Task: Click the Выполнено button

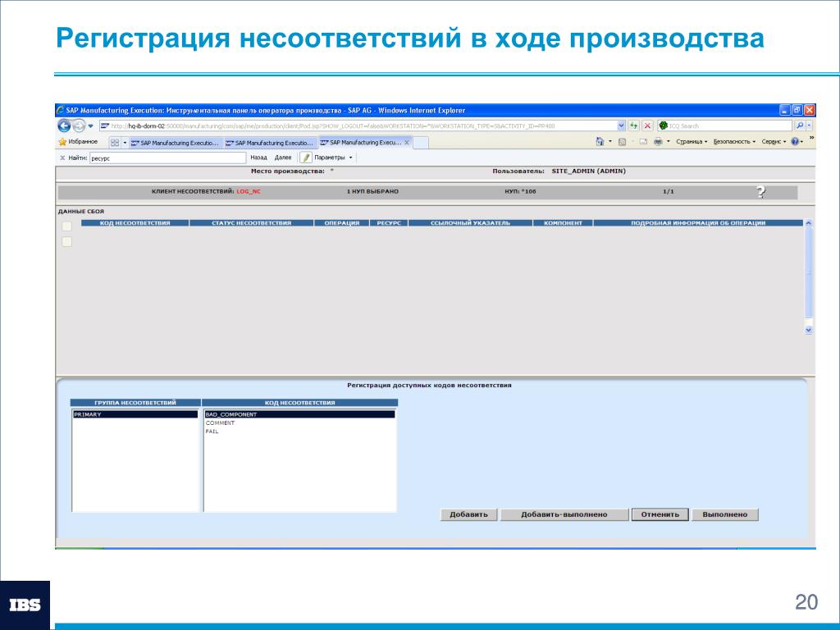Action: [725, 514]
